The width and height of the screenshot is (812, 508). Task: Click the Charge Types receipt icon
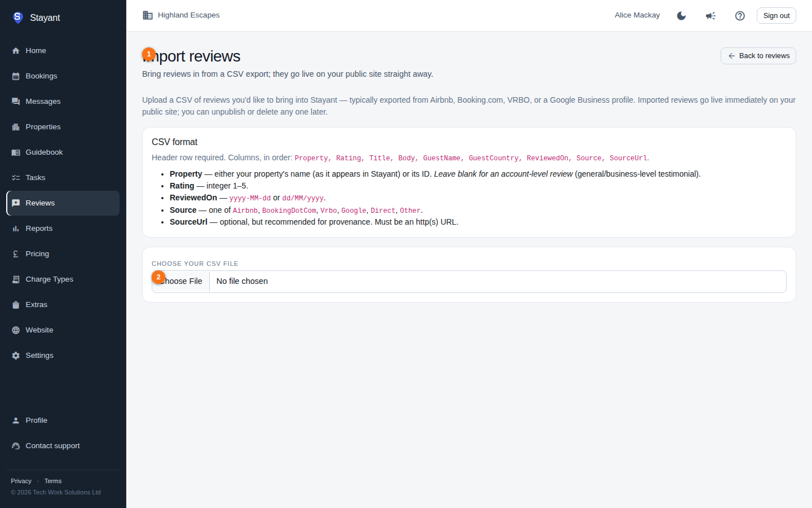point(16,279)
